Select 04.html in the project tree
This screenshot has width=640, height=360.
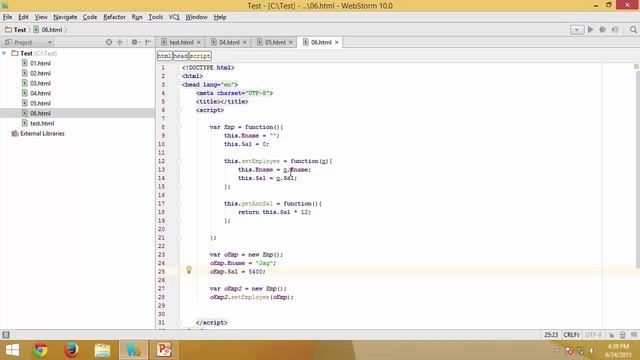pyautogui.click(x=40, y=93)
